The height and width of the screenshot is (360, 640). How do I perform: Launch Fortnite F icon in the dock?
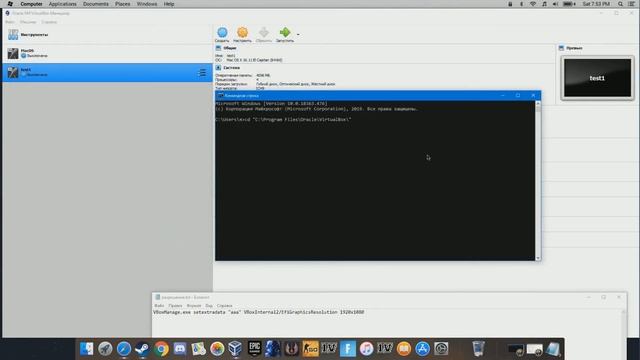point(348,349)
